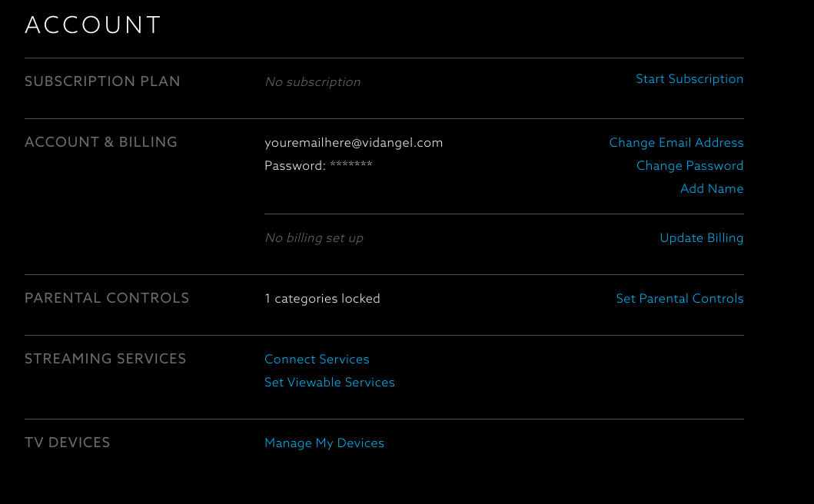This screenshot has width=814, height=504.
Task: Open Set Viewable Services
Action: coord(330,383)
